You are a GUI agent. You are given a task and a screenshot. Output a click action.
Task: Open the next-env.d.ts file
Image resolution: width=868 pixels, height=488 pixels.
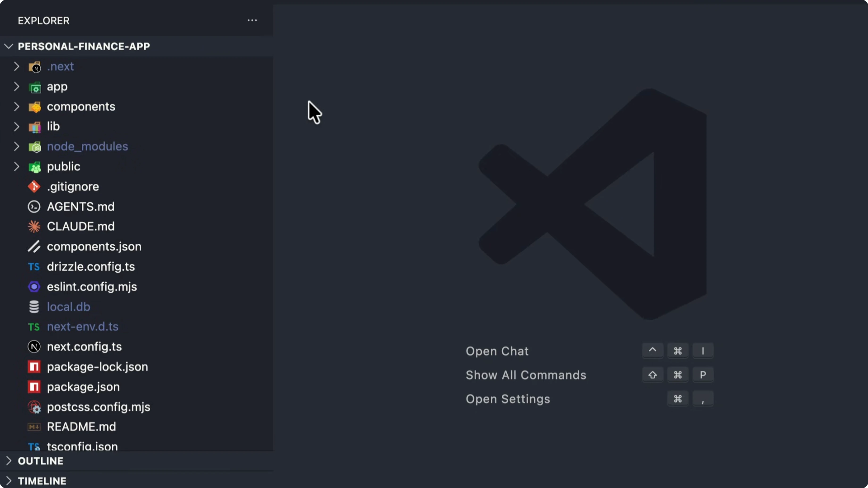point(83,327)
